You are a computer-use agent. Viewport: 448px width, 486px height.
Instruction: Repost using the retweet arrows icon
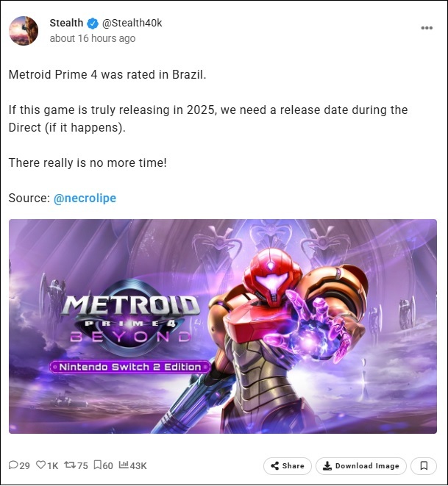pos(70,465)
